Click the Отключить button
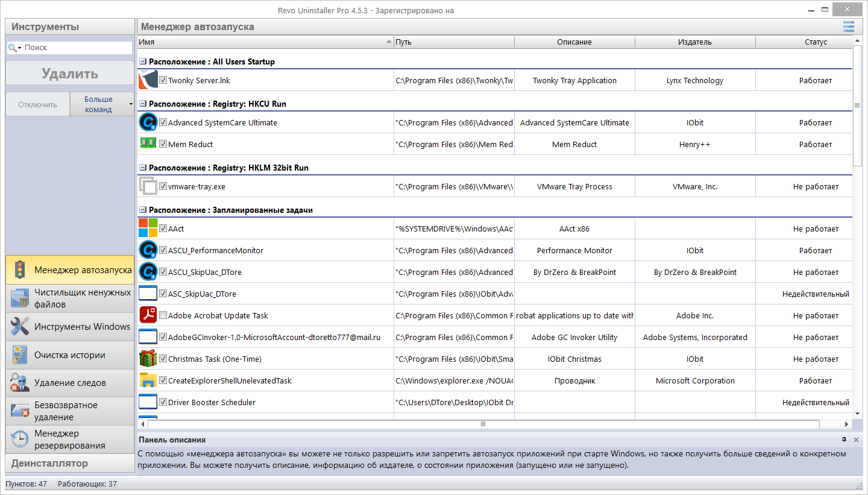Screen dimensions: 868x495 click(x=38, y=104)
